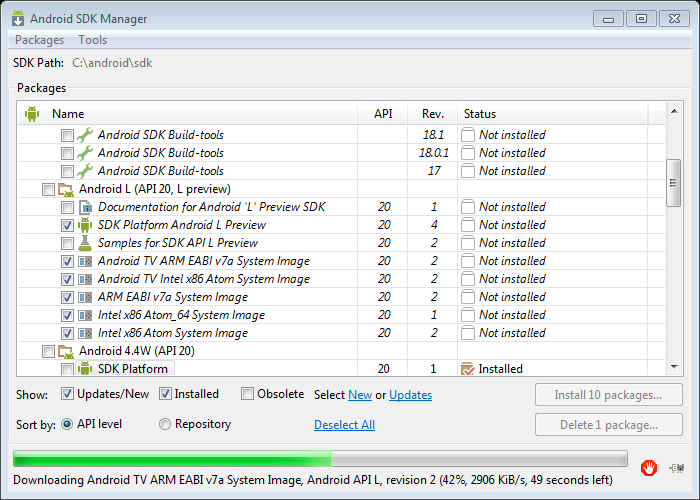Click the Android SDK Manager title bar icon
Screen dimensions: 700x500
pyautogui.click(x=18, y=18)
